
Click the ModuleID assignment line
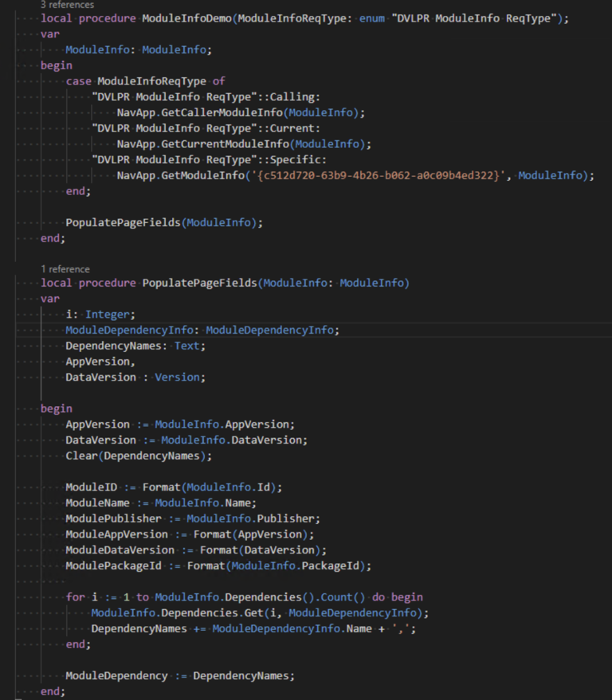pos(174,487)
